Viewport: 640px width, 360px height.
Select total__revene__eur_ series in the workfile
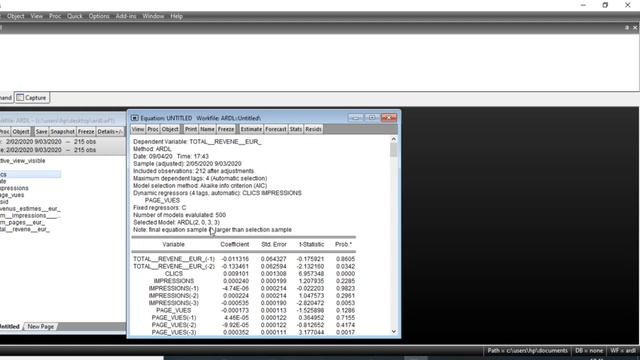coord(25,229)
